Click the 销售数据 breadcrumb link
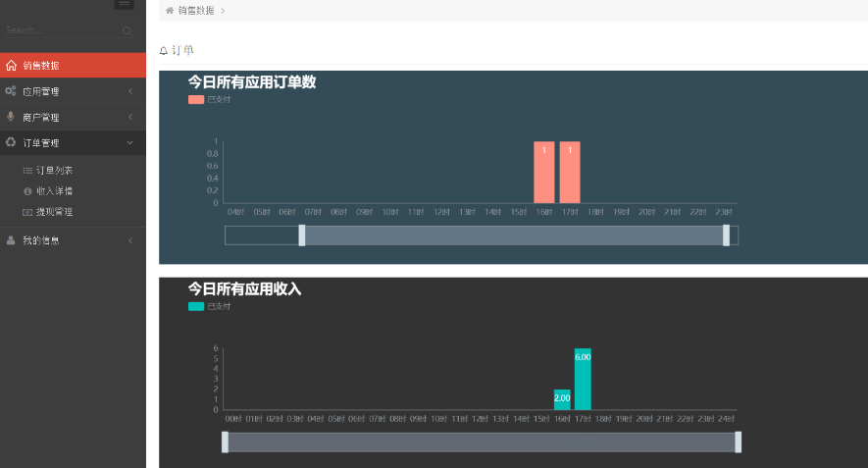 click(x=196, y=10)
